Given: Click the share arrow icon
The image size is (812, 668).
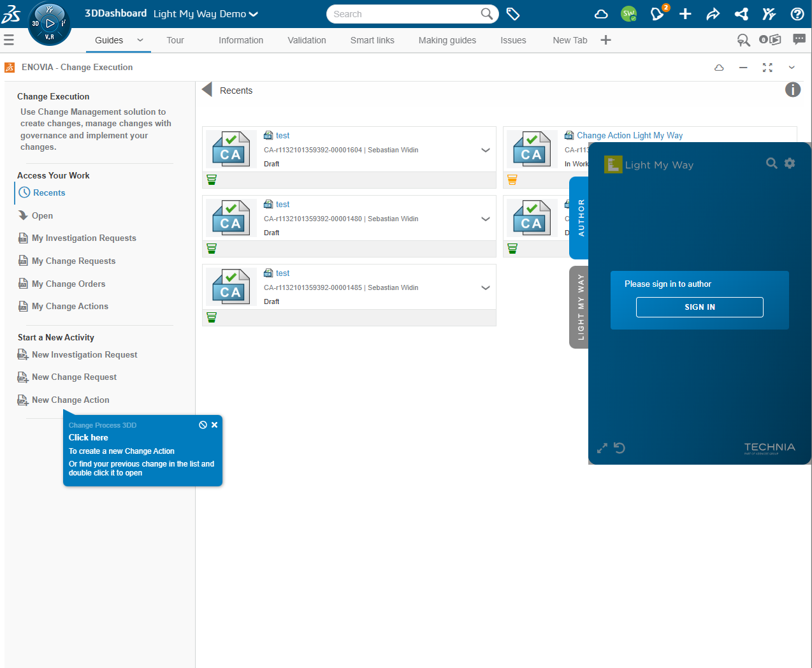Looking at the screenshot, I should click(x=713, y=14).
